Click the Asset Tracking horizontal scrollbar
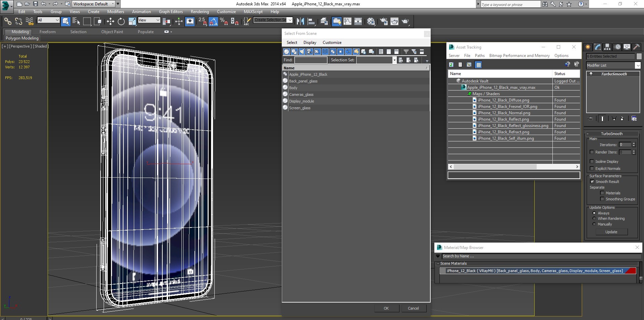The height and width of the screenshot is (320, 644). click(x=514, y=167)
